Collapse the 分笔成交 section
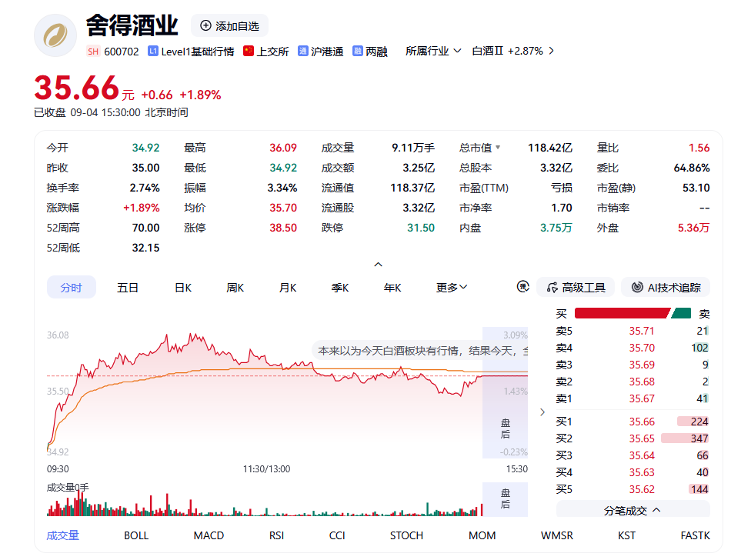The width and height of the screenshot is (731, 560). (x=633, y=510)
